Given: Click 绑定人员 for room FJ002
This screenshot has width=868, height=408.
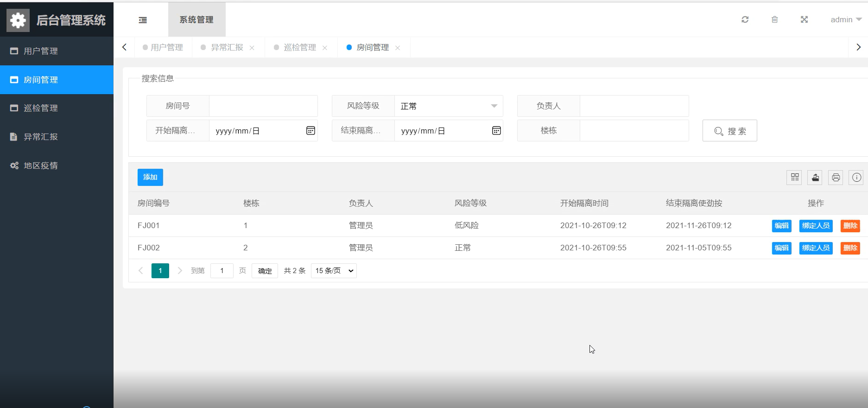Looking at the screenshot, I should pos(816,248).
